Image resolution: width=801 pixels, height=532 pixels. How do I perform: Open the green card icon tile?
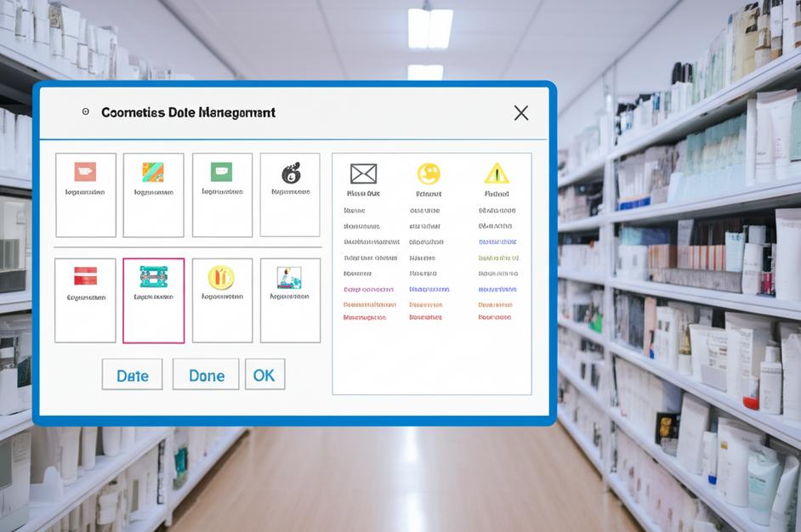221,173
